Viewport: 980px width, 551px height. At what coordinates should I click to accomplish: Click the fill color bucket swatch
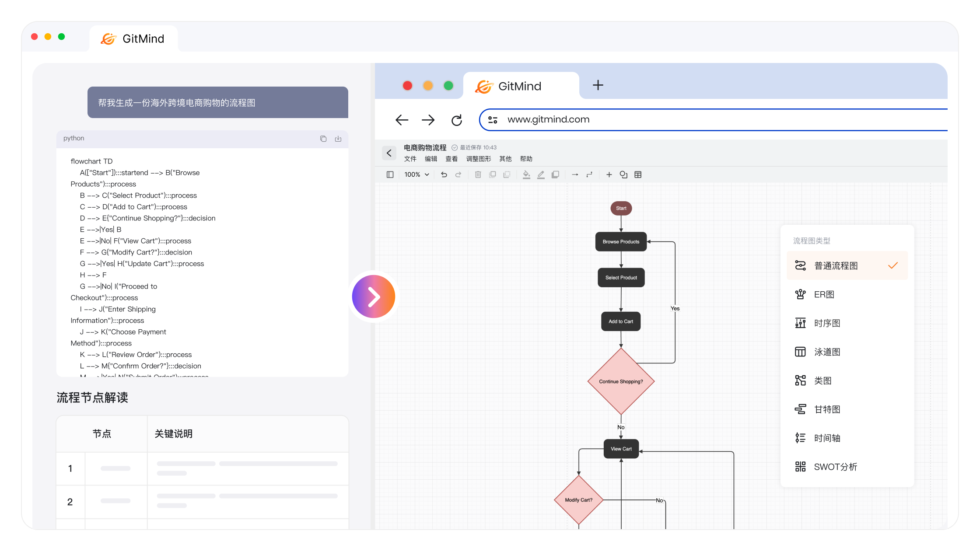click(526, 174)
